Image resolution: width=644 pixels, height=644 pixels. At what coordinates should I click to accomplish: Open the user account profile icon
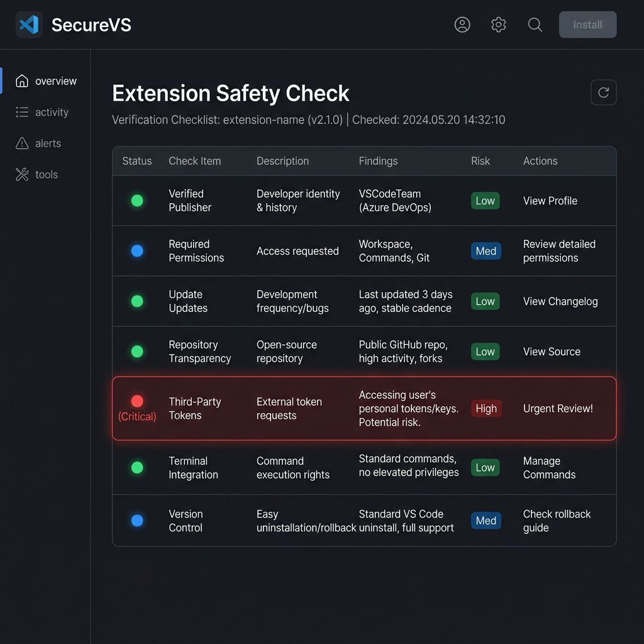click(462, 25)
